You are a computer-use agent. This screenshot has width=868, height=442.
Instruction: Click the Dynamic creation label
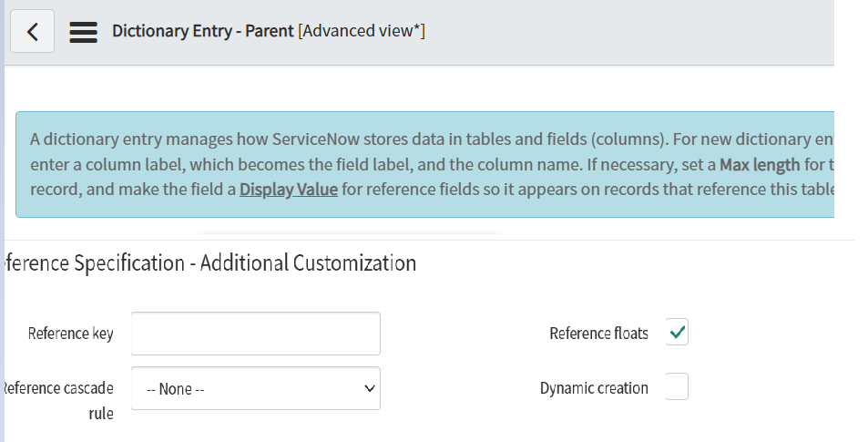point(594,388)
